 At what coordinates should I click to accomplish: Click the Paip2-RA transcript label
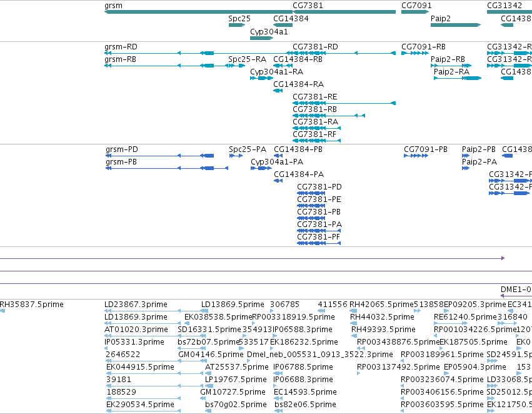click(x=451, y=72)
